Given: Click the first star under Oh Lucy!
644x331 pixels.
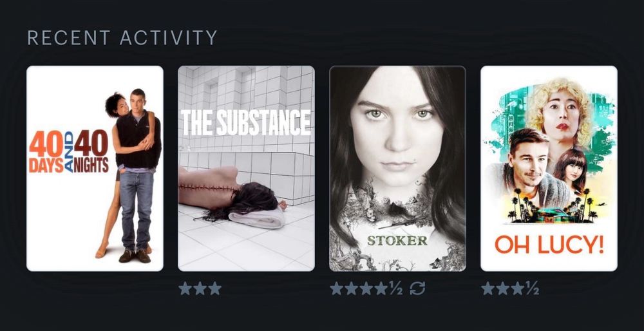Looking at the screenshot, I should pos(488,288).
